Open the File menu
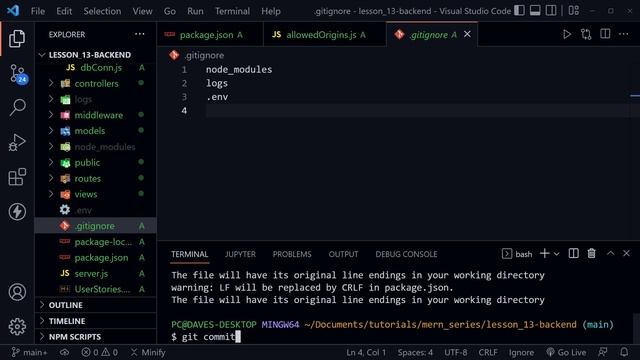 coord(38,11)
